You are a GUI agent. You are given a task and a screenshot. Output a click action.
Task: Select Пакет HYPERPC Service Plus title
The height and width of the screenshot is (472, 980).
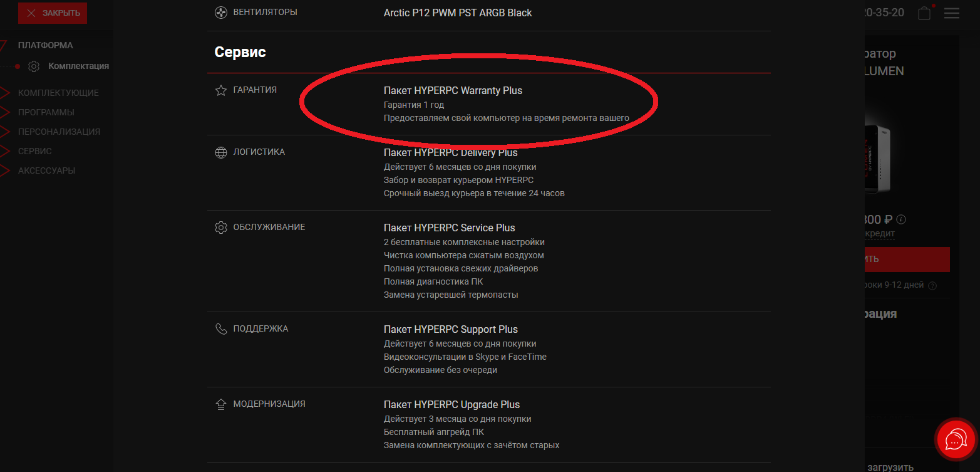[x=450, y=228]
